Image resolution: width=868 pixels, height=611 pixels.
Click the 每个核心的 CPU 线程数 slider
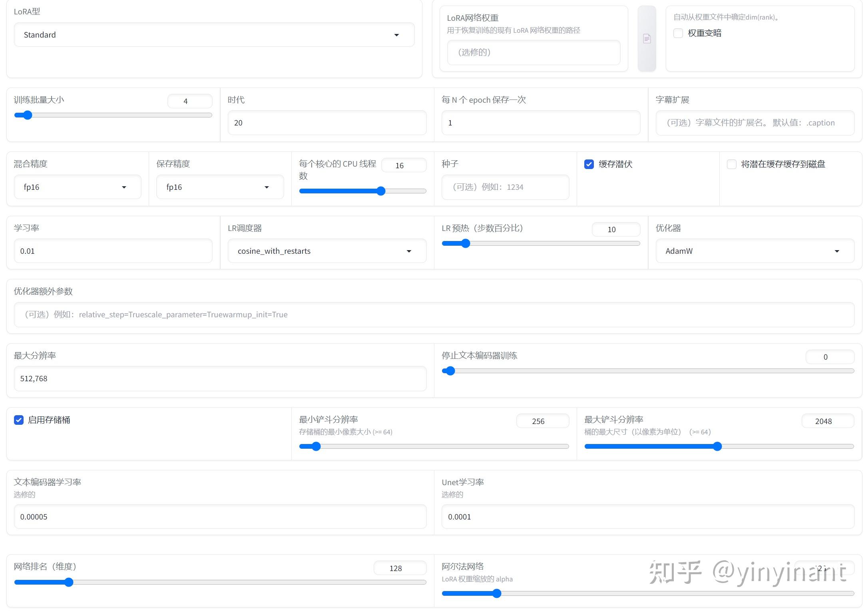coord(362,191)
